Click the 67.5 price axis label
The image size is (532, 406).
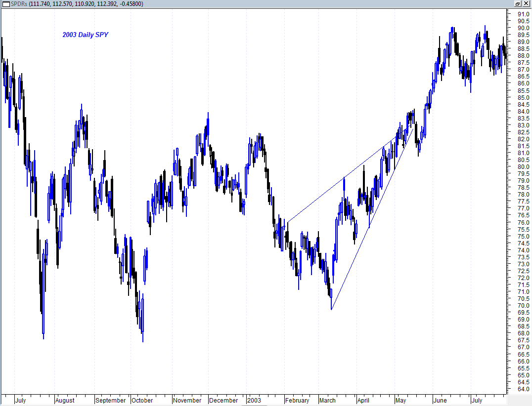(x=524, y=340)
